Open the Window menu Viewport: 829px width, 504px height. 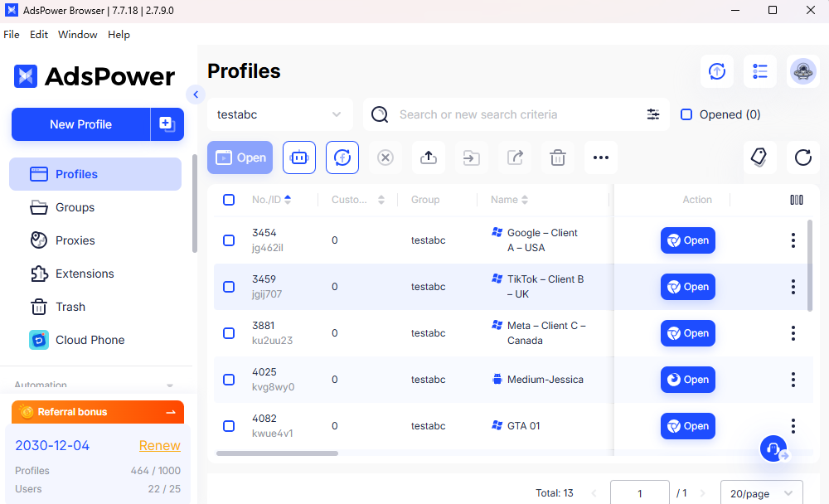(77, 35)
